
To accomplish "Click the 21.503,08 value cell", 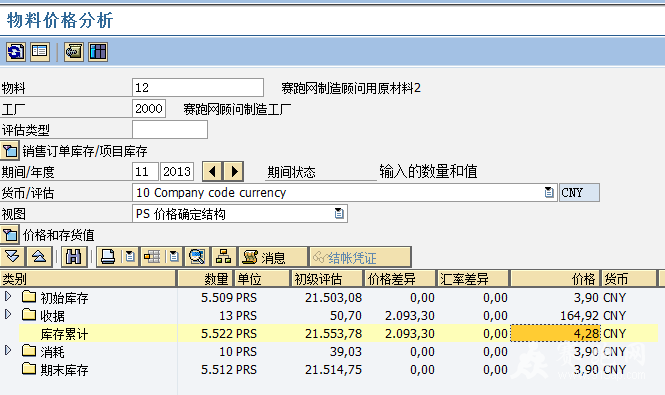I will point(333,298).
